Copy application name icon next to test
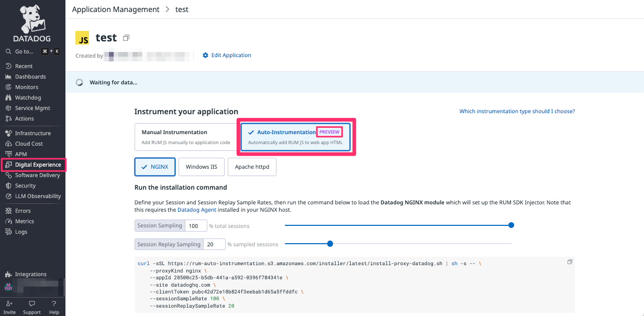The width and height of the screenshot is (644, 316). coord(126,38)
